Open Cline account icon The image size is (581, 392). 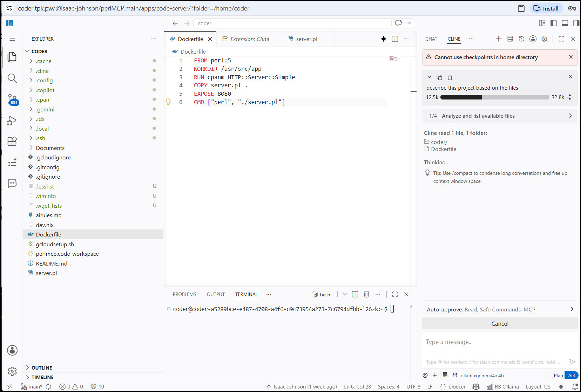[533, 39]
